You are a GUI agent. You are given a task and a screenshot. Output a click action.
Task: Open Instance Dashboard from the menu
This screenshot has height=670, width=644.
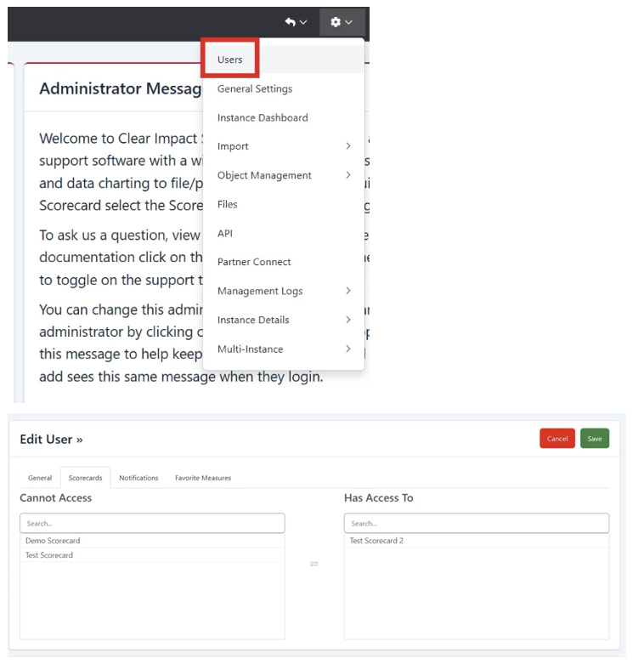coord(263,117)
